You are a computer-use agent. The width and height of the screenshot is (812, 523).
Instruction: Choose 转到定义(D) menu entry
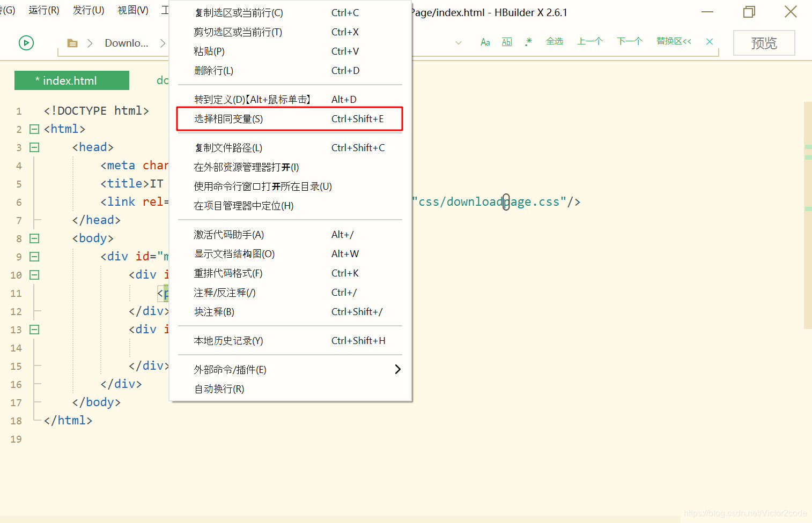pyautogui.click(x=290, y=100)
